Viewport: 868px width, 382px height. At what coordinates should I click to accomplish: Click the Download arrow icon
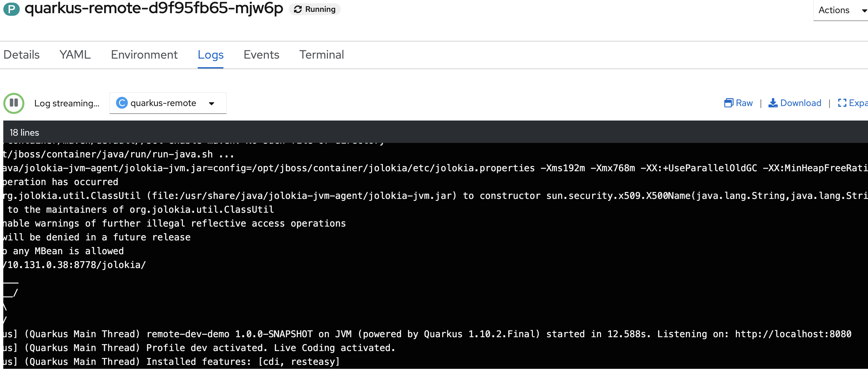coord(773,103)
